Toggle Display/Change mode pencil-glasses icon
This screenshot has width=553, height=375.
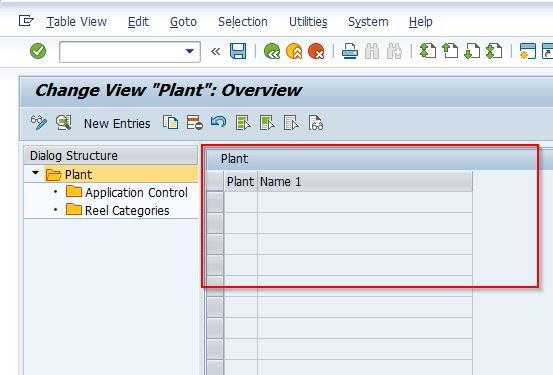(38, 123)
